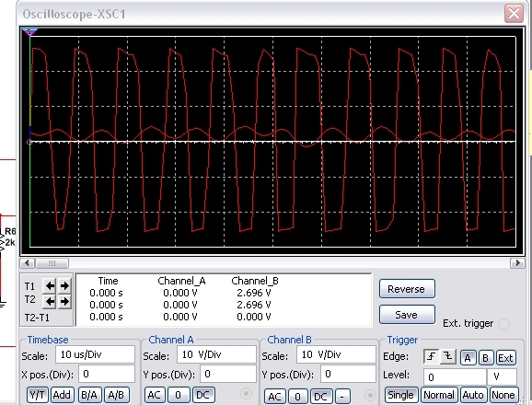
Task: Set trigger source to Ext
Action: point(505,358)
